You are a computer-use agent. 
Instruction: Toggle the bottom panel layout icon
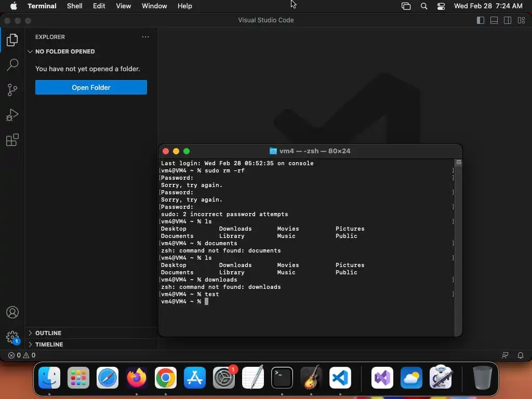(x=494, y=20)
